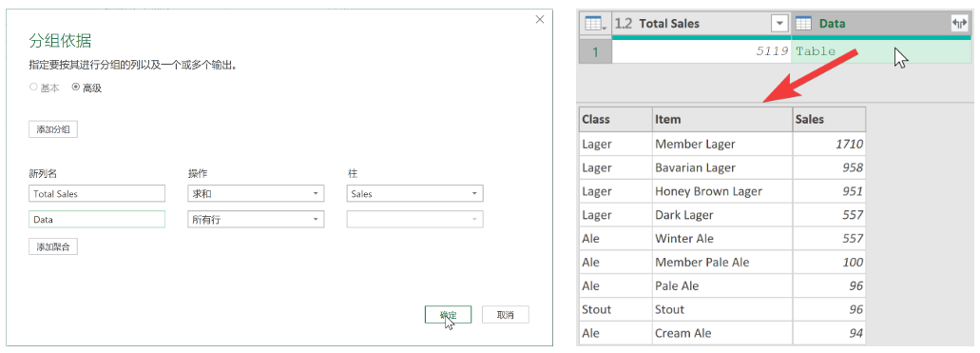Cancel the dialog with 取消

pos(505,315)
